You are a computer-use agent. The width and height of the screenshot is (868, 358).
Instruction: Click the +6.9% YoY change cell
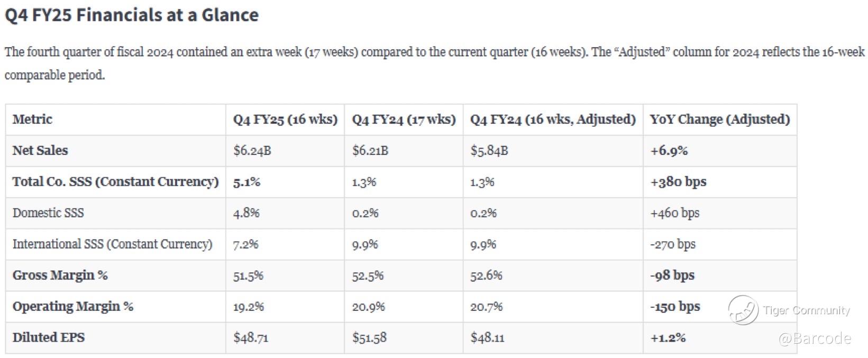coord(669,151)
